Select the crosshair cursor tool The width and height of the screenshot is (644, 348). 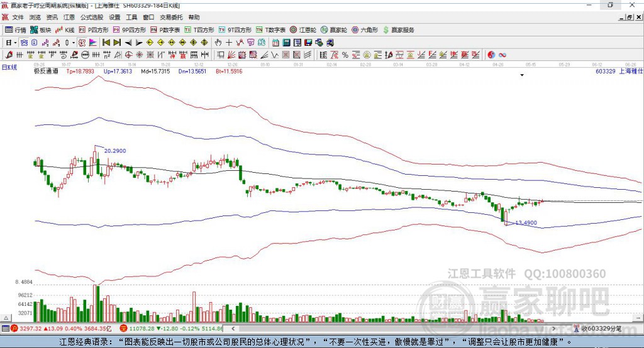(x=229, y=43)
